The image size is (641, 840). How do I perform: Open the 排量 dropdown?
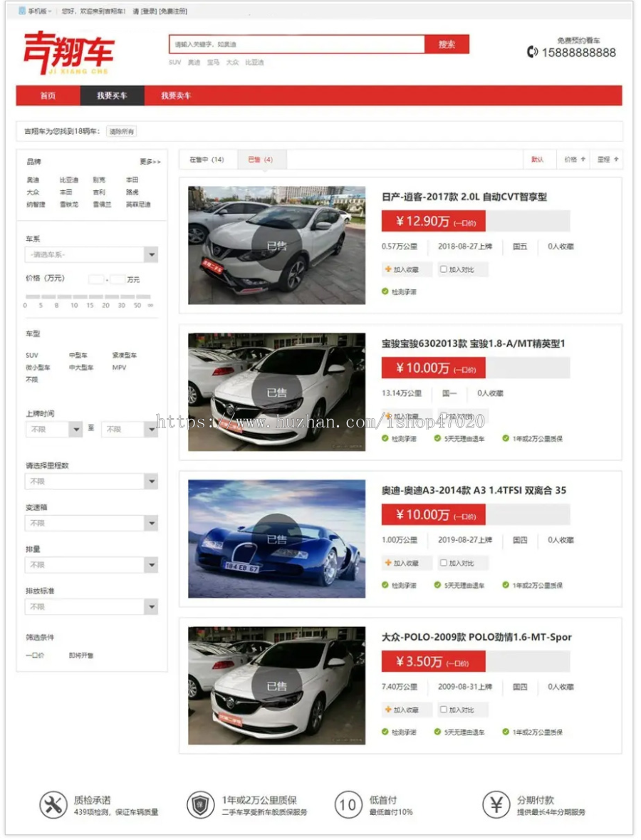[x=92, y=565]
